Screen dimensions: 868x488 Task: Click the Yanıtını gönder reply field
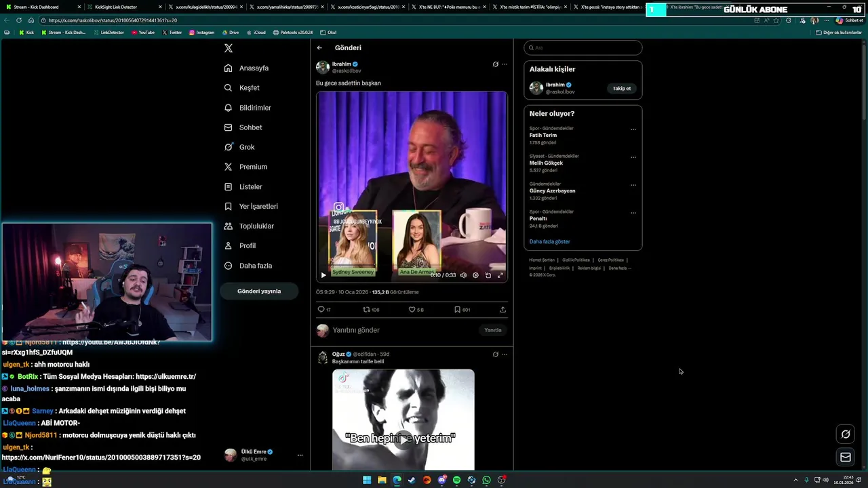403,330
